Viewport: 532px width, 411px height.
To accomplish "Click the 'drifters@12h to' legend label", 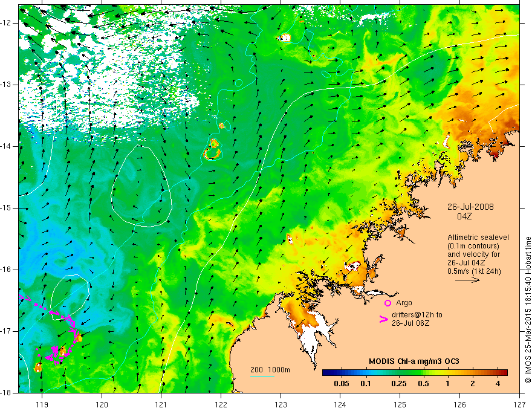I will pyautogui.click(x=417, y=315).
